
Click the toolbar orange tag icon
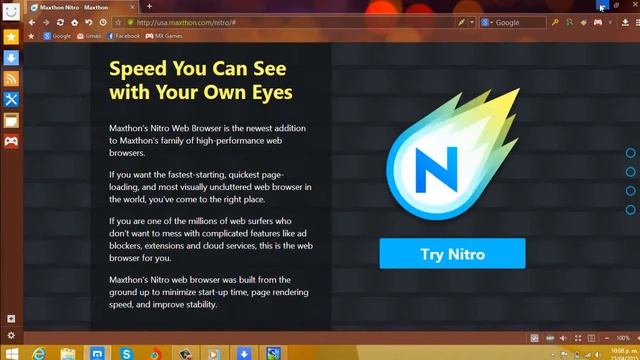[x=584, y=23]
